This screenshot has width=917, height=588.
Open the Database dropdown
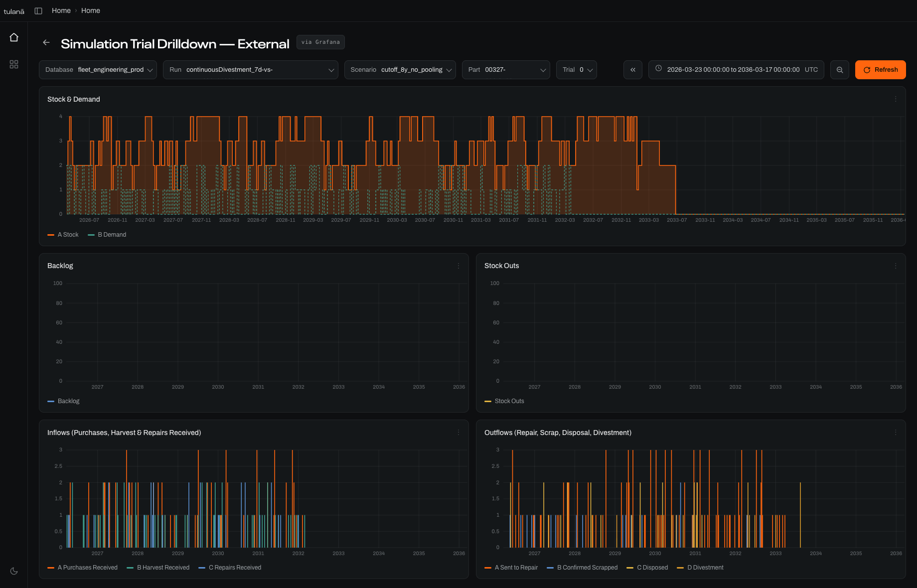98,70
